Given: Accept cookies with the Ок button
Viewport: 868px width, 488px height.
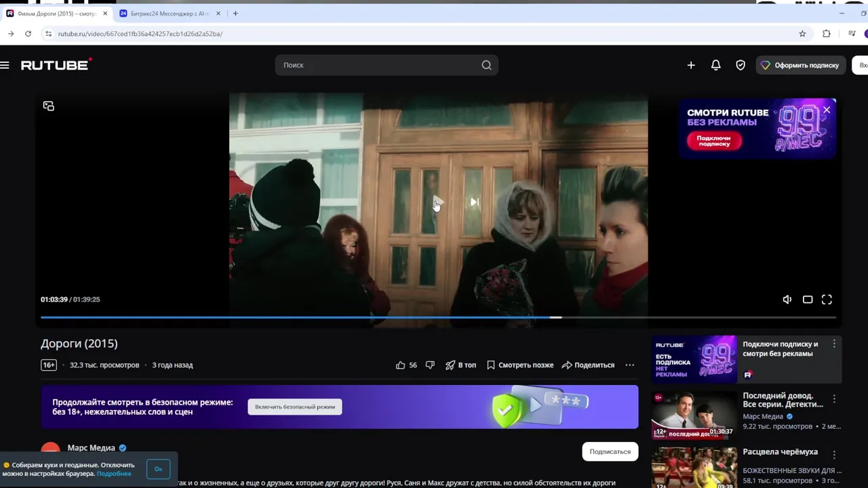Looking at the screenshot, I should point(159,469).
